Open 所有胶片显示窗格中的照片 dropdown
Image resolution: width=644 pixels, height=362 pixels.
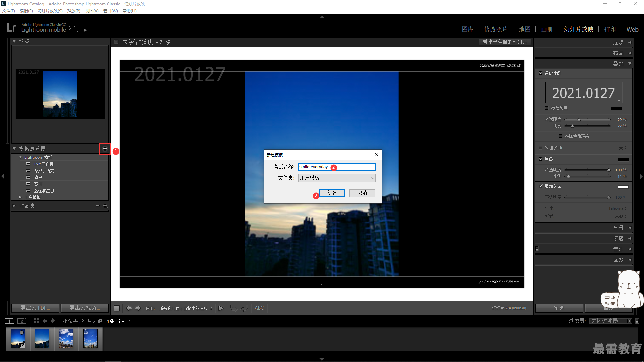coord(185,308)
